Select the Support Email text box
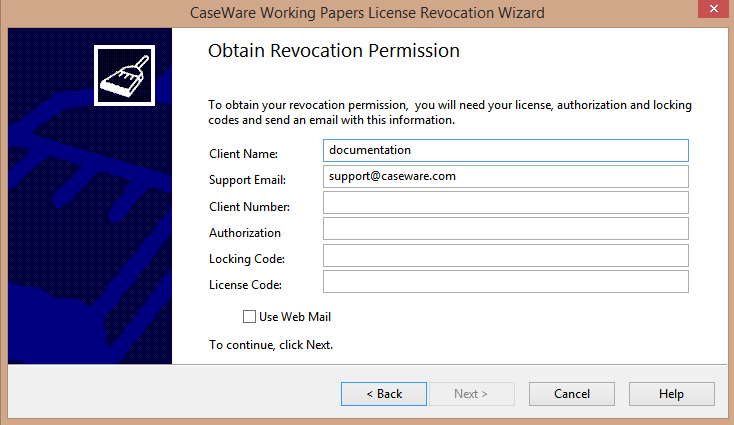The width and height of the screenshot is (734, 425). click(506, 176)
